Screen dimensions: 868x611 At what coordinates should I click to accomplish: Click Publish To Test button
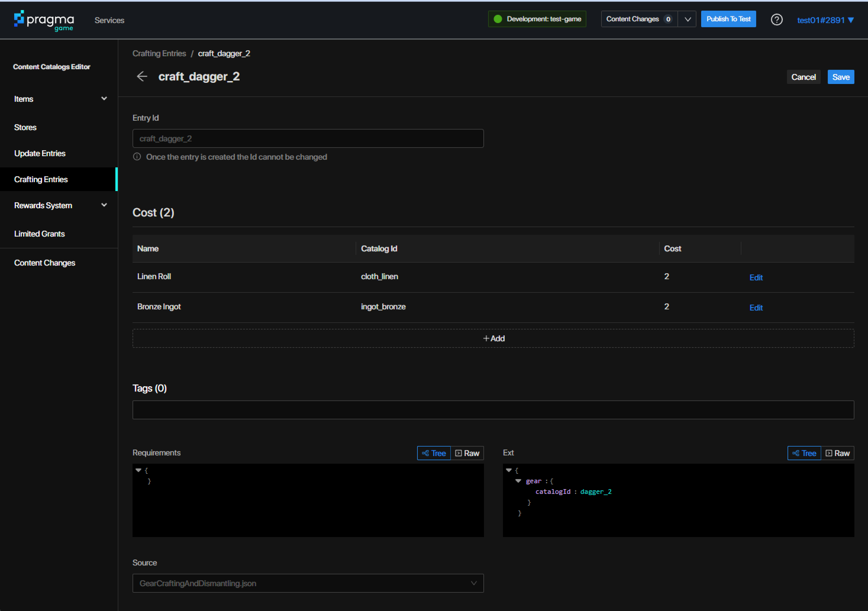(728, 19)
